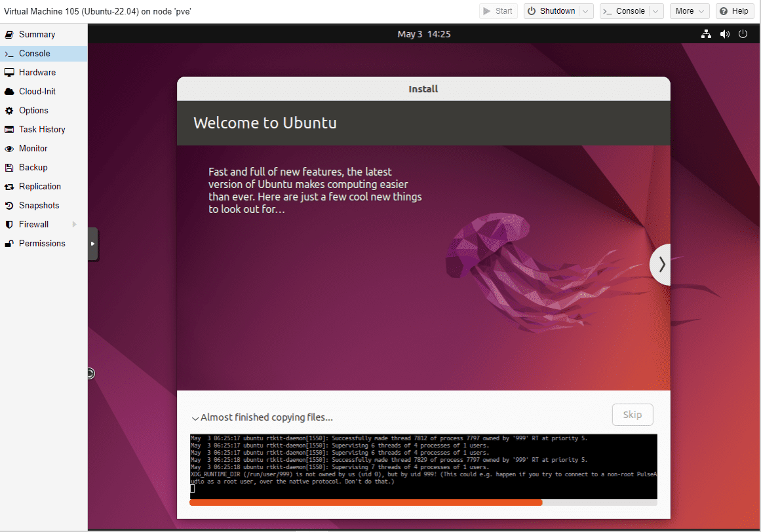Open the Backup floppy icon
The image size is (761, 532).
tap(9, 167)
